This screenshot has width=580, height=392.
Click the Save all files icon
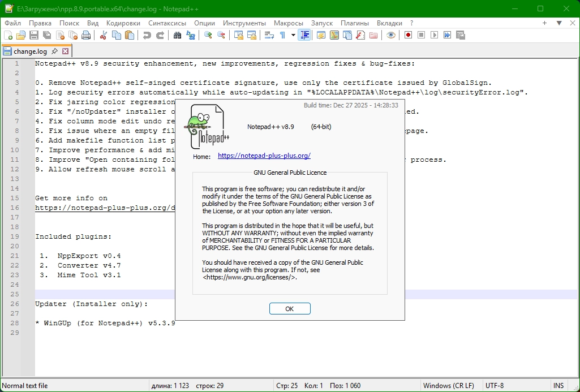click(x=47, y=35)
